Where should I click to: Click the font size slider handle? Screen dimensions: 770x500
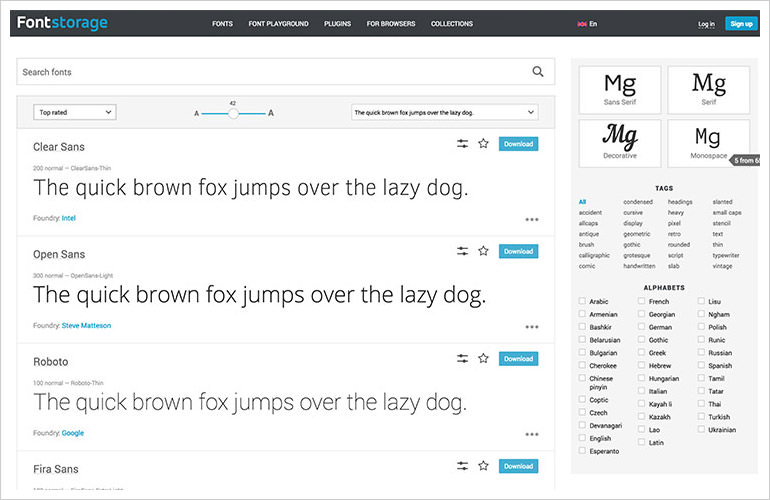[x=233, y=114]
